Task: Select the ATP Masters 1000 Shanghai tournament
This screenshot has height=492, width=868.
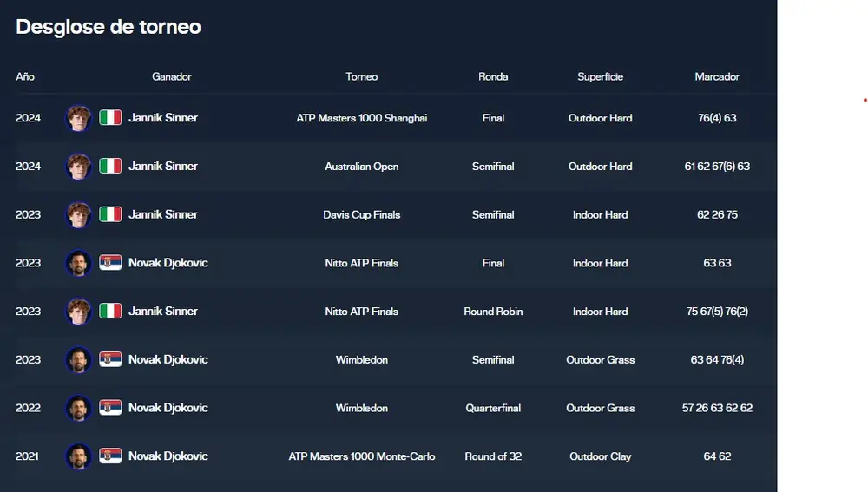Action: (361, 118)
